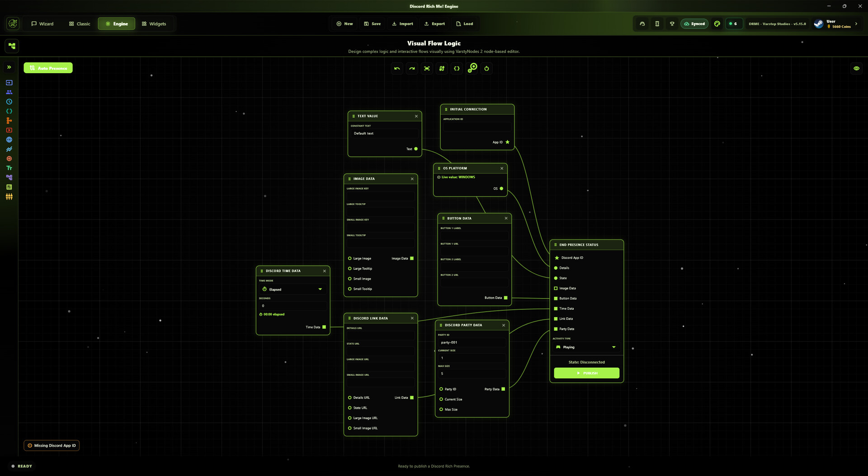Click the Large Image input port circle
868x476 pixels.
click(349, 259)
